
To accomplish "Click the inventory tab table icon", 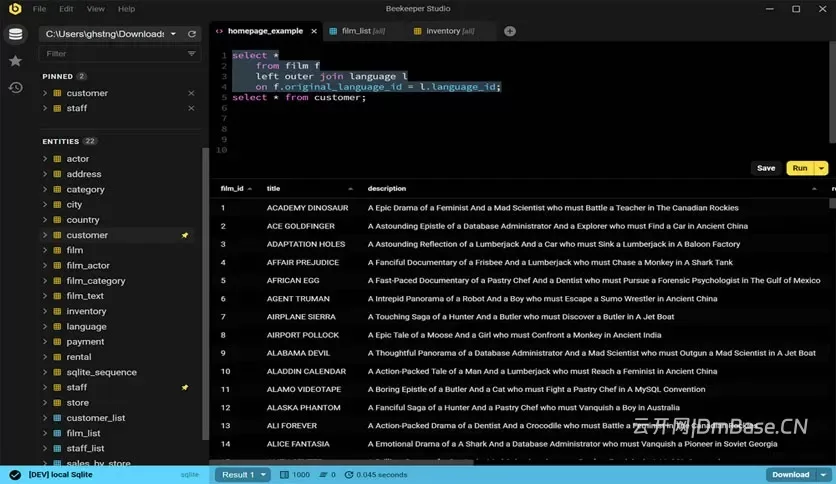I will click(417, 31).
